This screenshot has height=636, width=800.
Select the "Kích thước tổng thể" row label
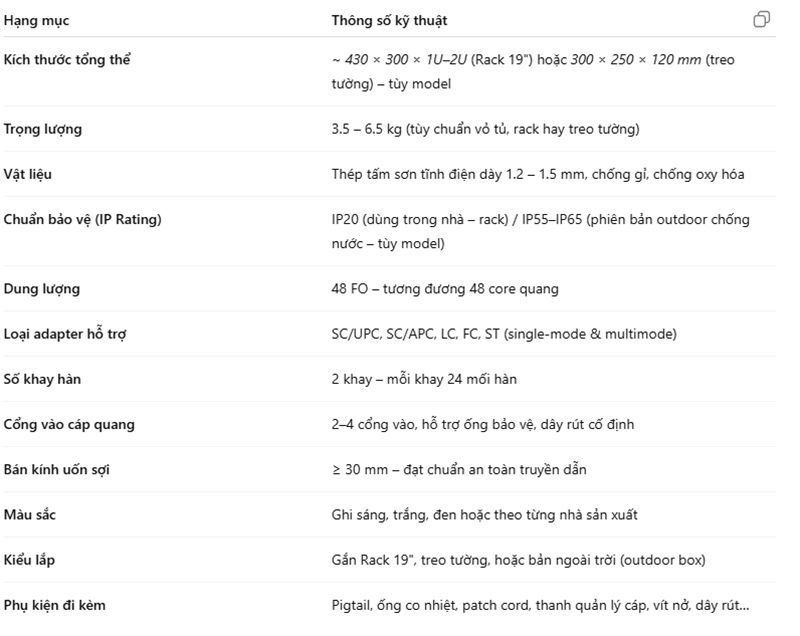tap(67, 60)
